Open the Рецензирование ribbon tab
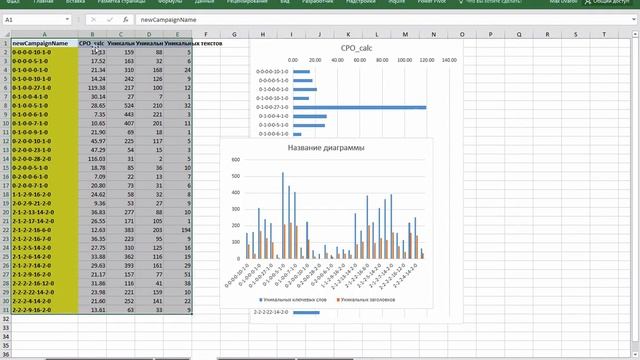Image resolution: width=640 pixels, height=360 pixels. pos(247,2)
